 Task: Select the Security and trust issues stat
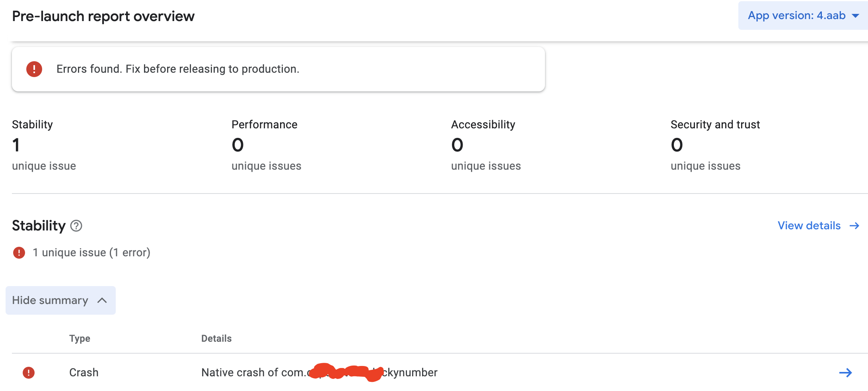(x=715, y=145)
